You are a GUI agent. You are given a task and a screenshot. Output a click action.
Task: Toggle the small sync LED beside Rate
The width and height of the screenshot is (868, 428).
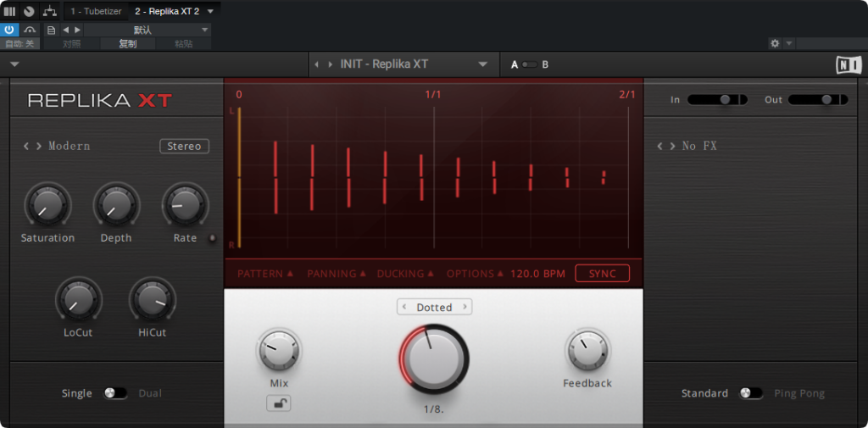[x=212, y=239]
